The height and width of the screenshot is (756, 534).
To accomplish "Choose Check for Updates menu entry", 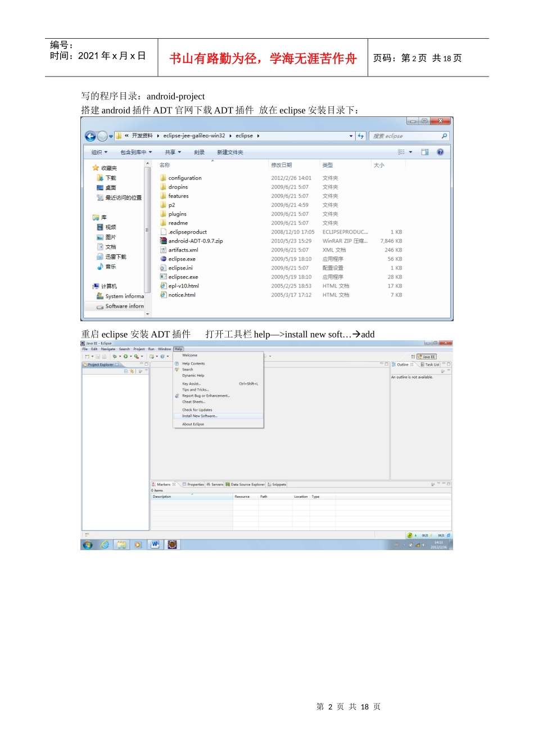I will pyautogui.click(x=197, y=410).
